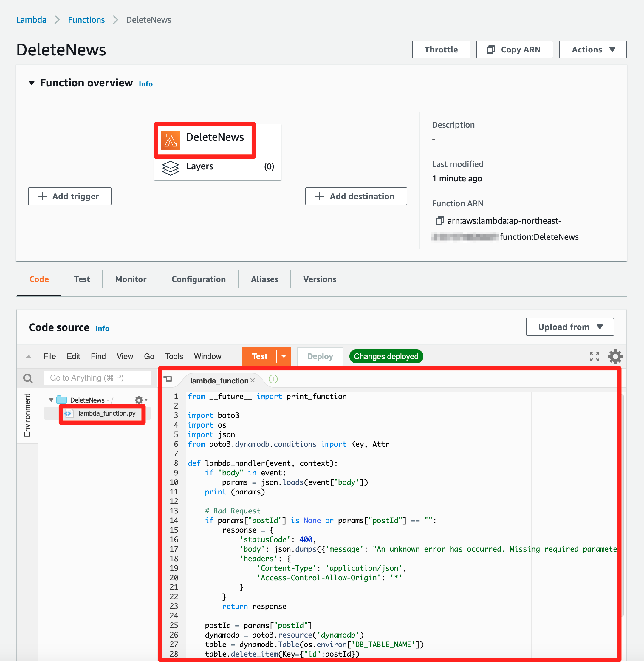Click the tab list icon left of lambda_function tab
644x662 pixels.
click(x=168, y=379)
